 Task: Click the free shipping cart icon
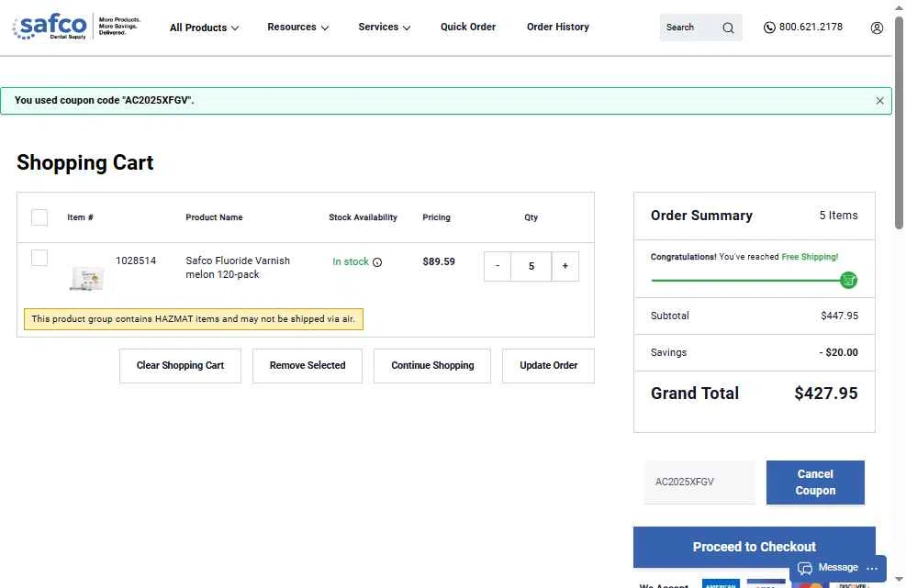click(x=848, y=280)
